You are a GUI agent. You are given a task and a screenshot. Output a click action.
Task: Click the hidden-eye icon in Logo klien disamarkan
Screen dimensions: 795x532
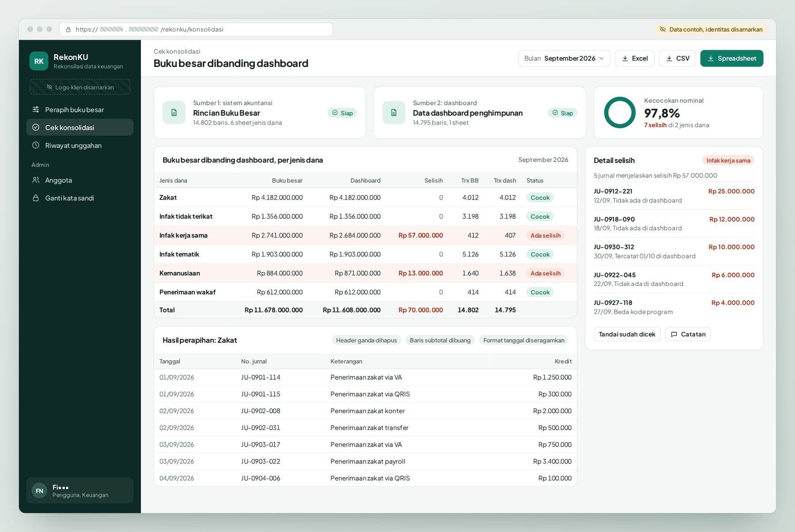click(49, 87)
